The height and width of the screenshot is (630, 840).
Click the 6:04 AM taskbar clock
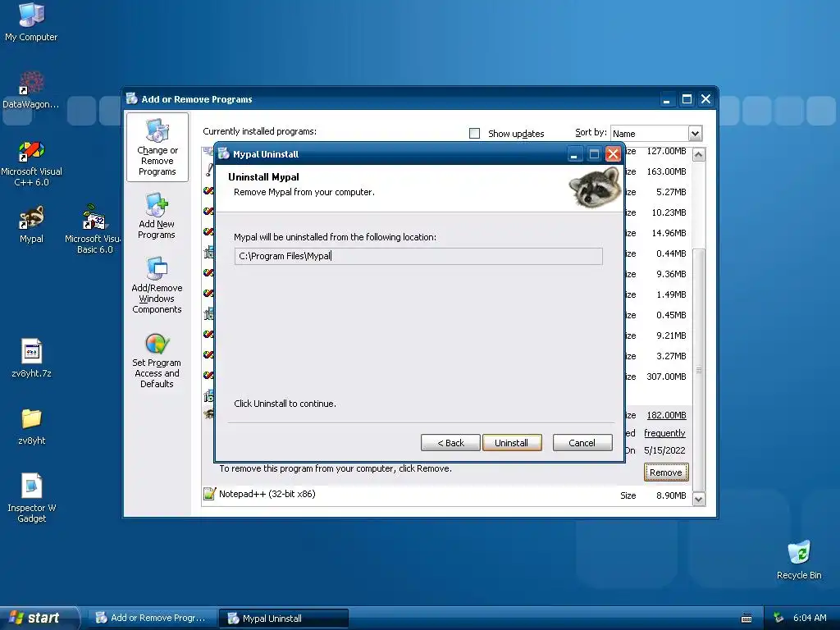click(x=810, y=618)
